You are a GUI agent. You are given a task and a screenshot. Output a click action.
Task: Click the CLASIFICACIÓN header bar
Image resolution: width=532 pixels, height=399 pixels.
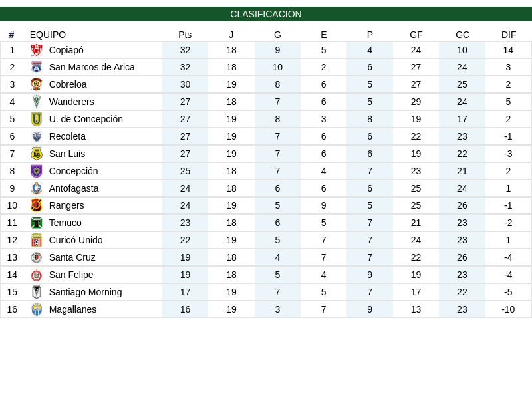pos(266,14)
